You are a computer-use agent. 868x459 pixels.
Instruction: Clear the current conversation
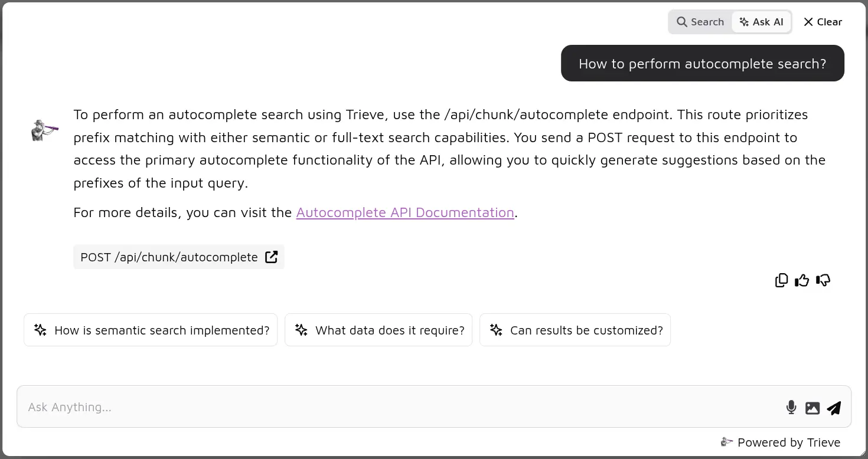pos(823,22)
